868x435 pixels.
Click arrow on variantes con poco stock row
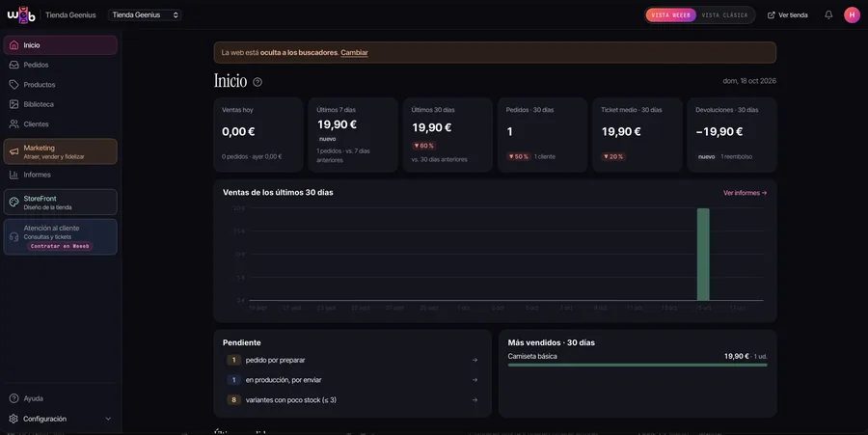pos(475,399)
